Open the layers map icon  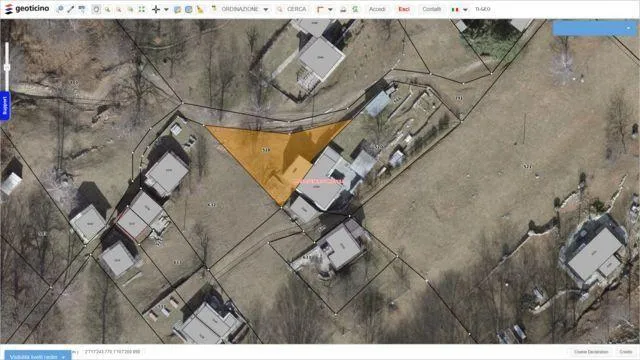[177, 9]
